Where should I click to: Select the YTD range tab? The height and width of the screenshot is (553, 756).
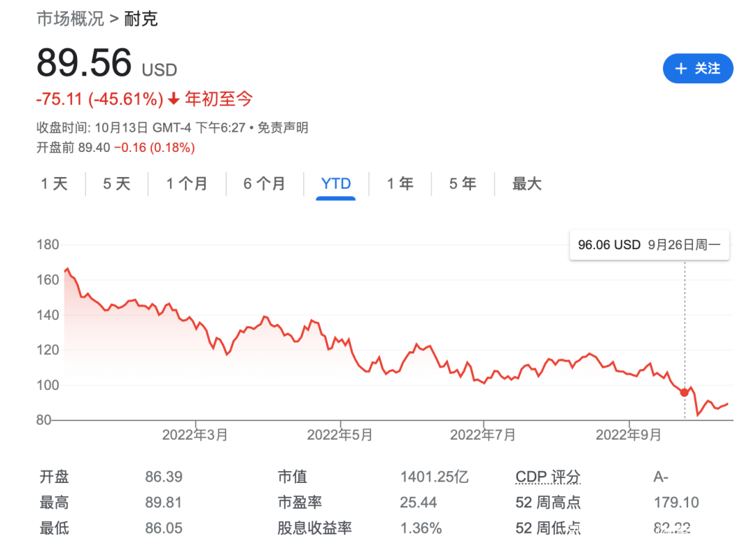[x=335, y=183]
